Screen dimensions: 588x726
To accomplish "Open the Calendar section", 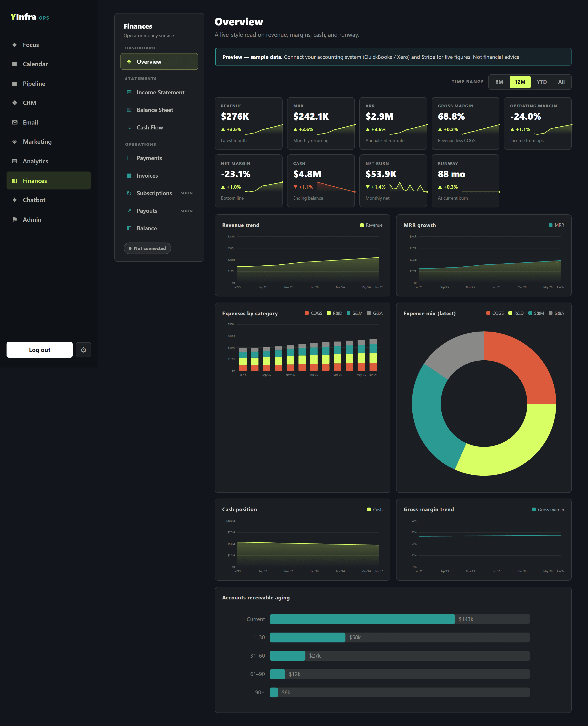I will (49, 64).
